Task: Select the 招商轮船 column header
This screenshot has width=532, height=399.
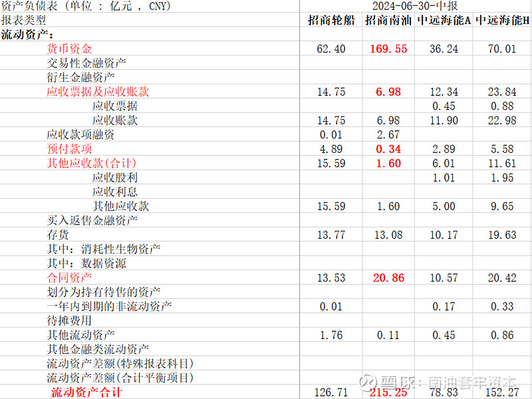Action: [331, 21]
